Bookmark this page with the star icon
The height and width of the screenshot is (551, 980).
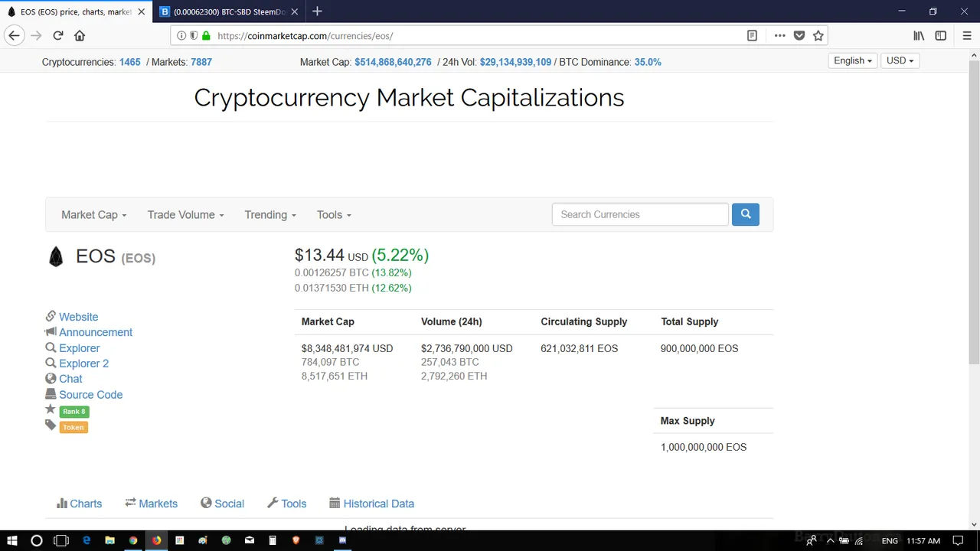[818, 35]
